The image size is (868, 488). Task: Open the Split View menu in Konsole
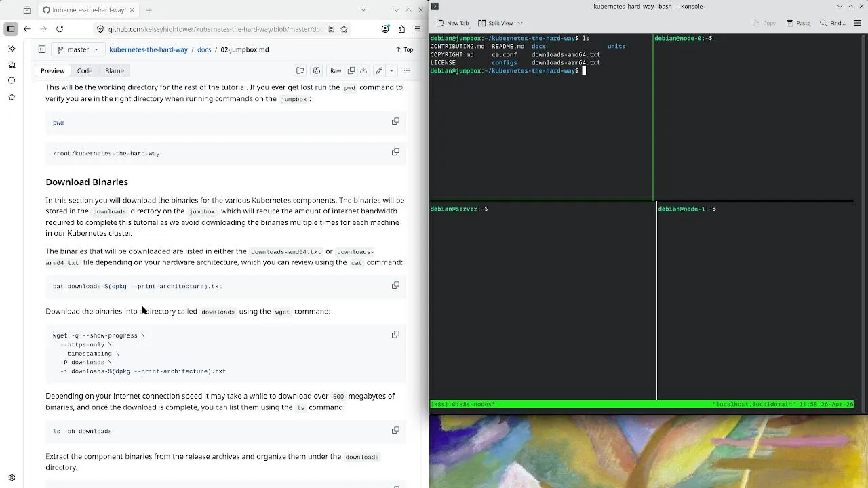500,23
